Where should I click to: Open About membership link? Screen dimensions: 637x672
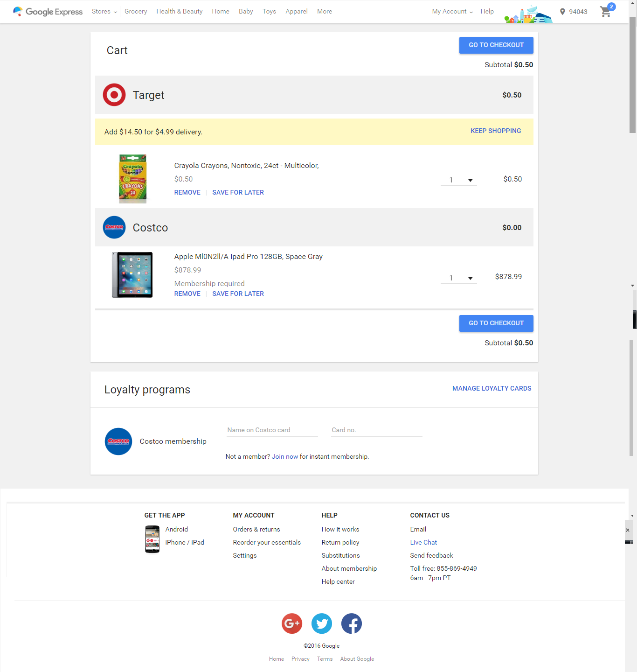pyautogui.click(x=349, y=568)
